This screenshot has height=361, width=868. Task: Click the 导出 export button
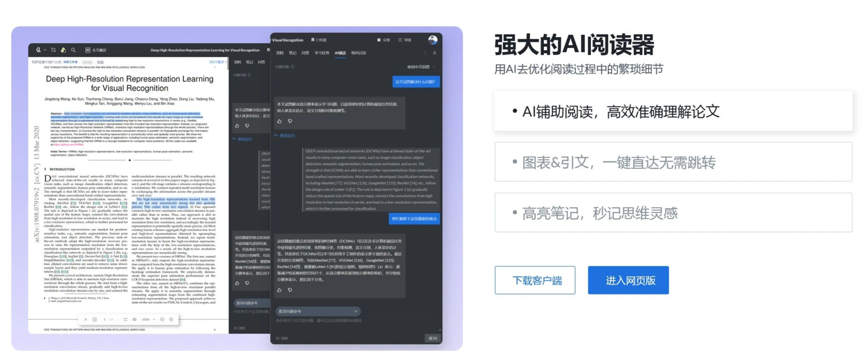pos(405,40)
